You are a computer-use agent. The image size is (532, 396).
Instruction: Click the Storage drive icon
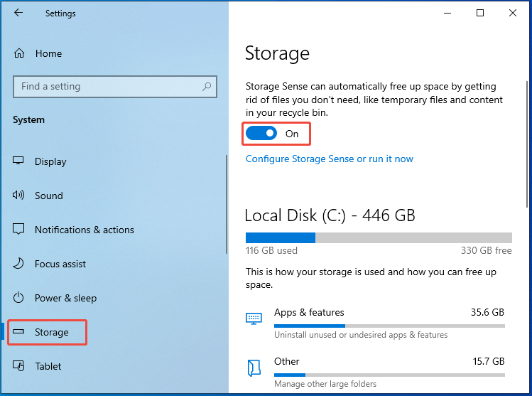point(18,331)
